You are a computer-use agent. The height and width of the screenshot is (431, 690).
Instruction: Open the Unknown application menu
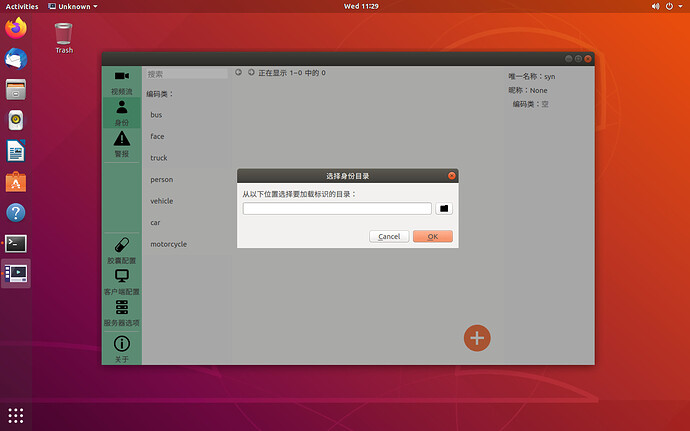(73, 6)
